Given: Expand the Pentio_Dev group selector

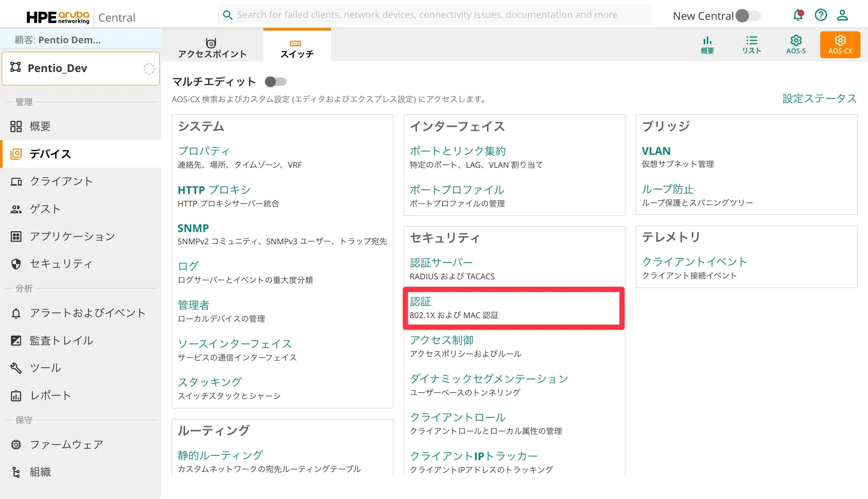Looking at the screenshot, I should tap(81, 68).
